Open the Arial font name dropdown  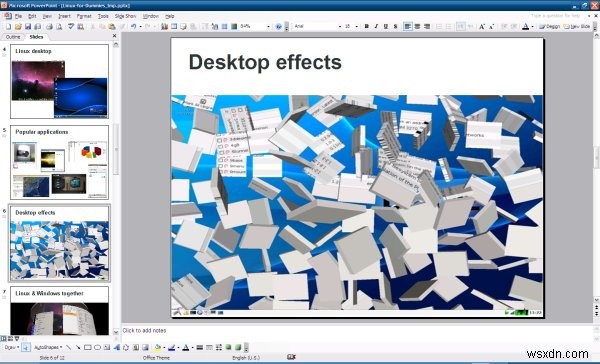(x=339, y=26)
